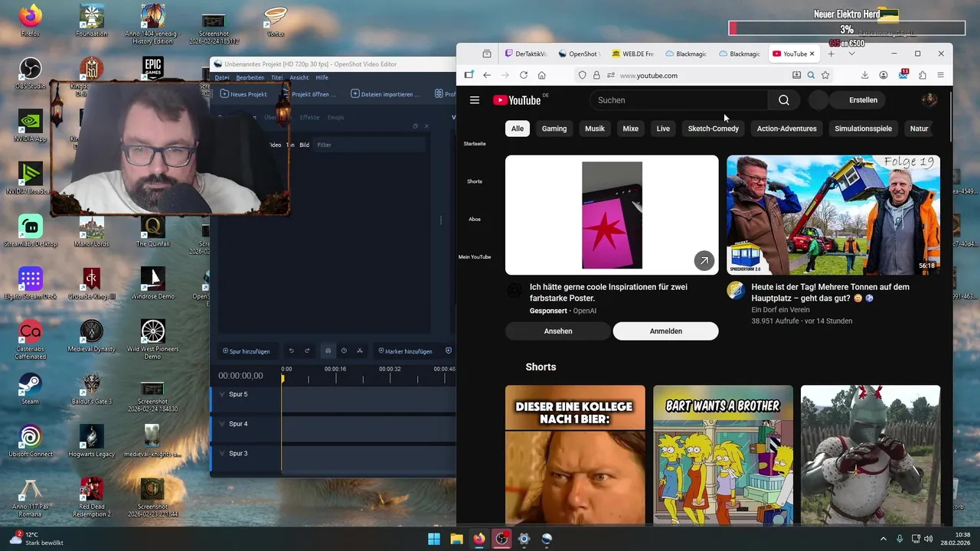Click redo arrow in OpenShot timeline toolbar
The width and height of the screenshot is (980, 551).
307,350
